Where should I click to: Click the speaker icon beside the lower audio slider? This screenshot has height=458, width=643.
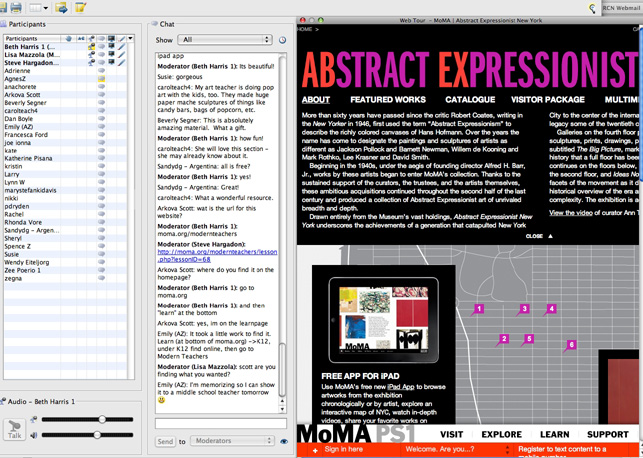coord(34,435)
